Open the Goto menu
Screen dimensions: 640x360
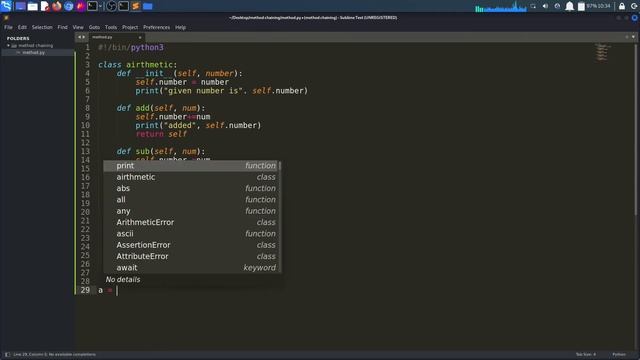coord(94,27)
